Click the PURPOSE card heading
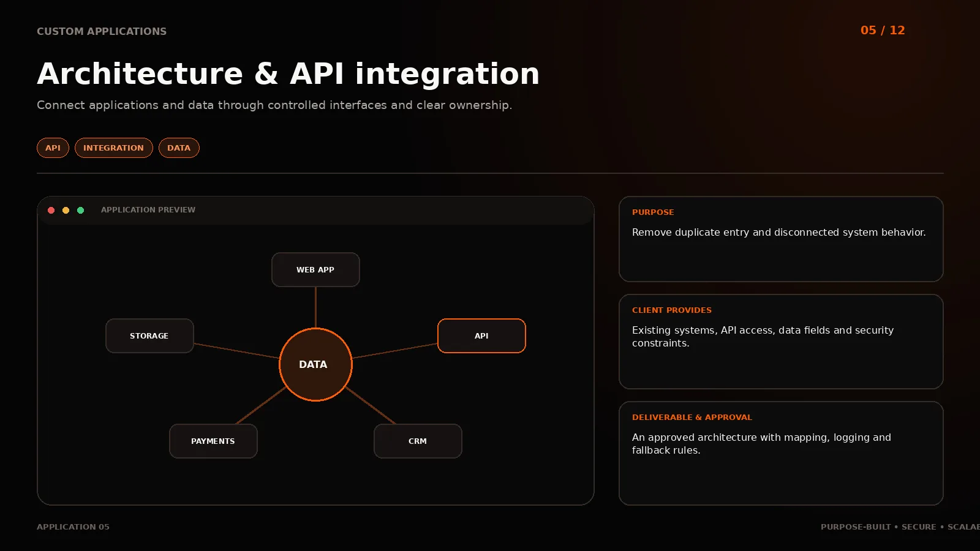 653,212
